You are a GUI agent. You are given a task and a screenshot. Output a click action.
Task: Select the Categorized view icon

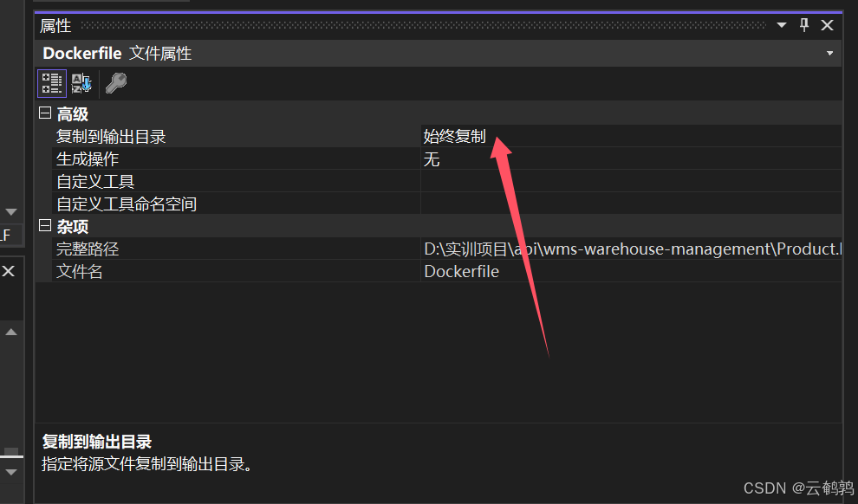coord(51,82)
